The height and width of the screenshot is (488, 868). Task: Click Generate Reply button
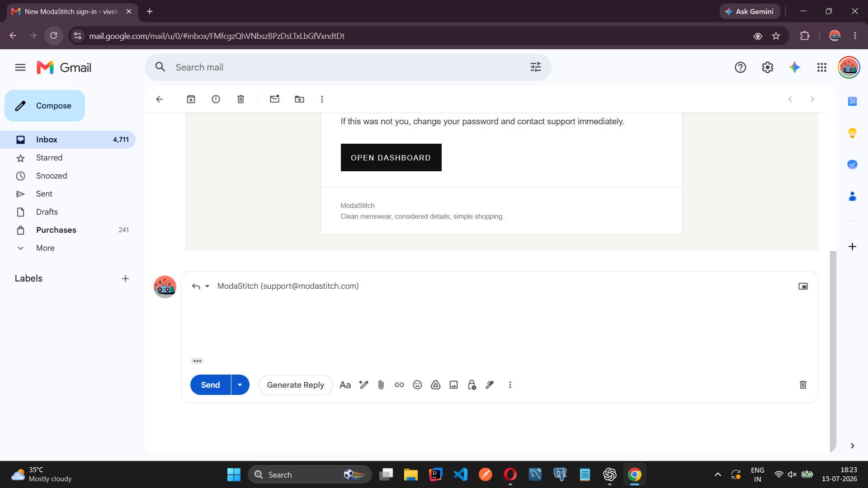(x=295, y=385)
